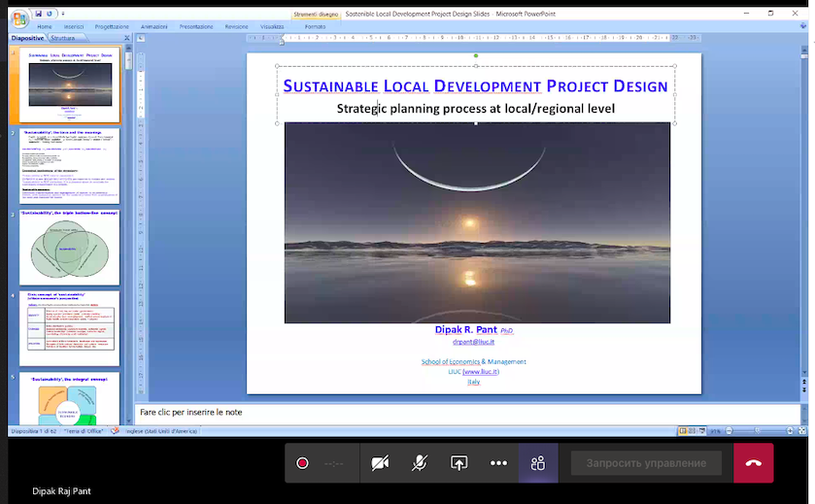
Task: Click the drpant@liuc.it email link
Action: click(x=474, y=342)
